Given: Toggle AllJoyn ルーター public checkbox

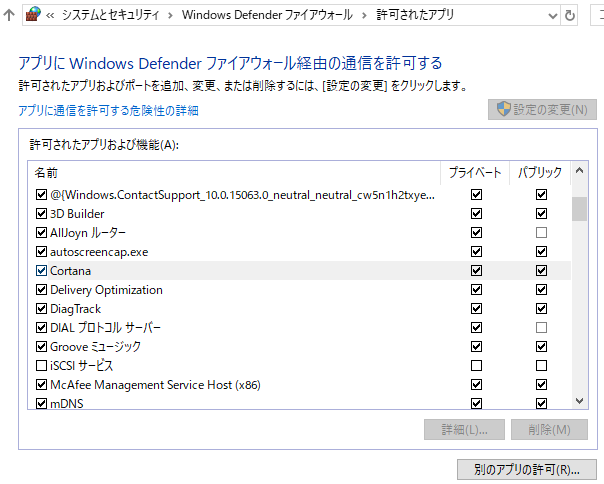Looking at the screenshot, I should pyautogui.click(x=541, y=232).
